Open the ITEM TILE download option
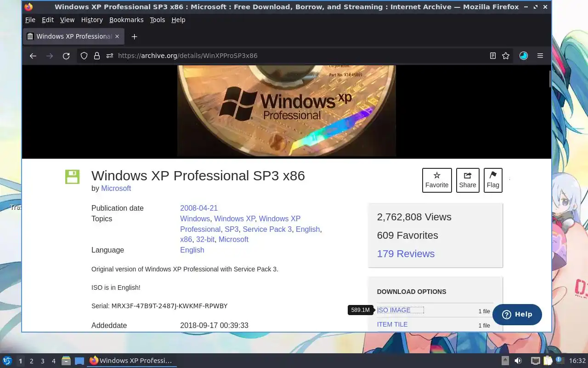This screenshot has height=368, width=588. pyautogui.click(x=392, y=324)
